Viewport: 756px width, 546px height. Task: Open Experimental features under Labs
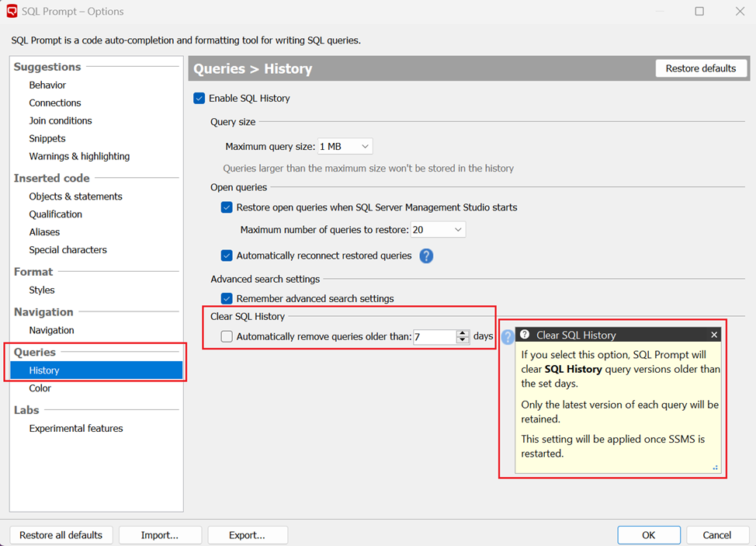[x=76, y=428]
